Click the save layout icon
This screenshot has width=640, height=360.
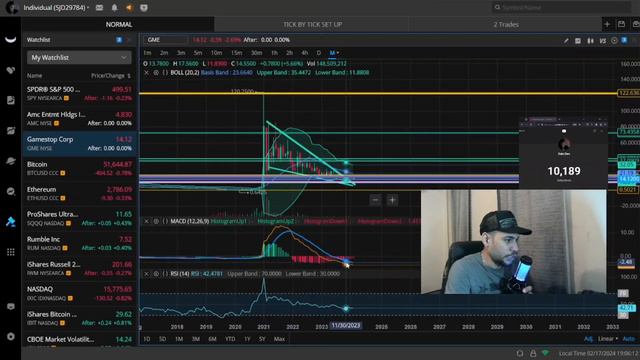point(621,24)
